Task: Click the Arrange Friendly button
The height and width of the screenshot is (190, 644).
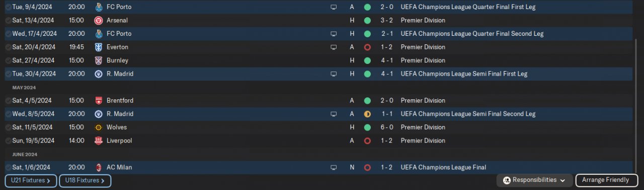Action: point(605,180)
